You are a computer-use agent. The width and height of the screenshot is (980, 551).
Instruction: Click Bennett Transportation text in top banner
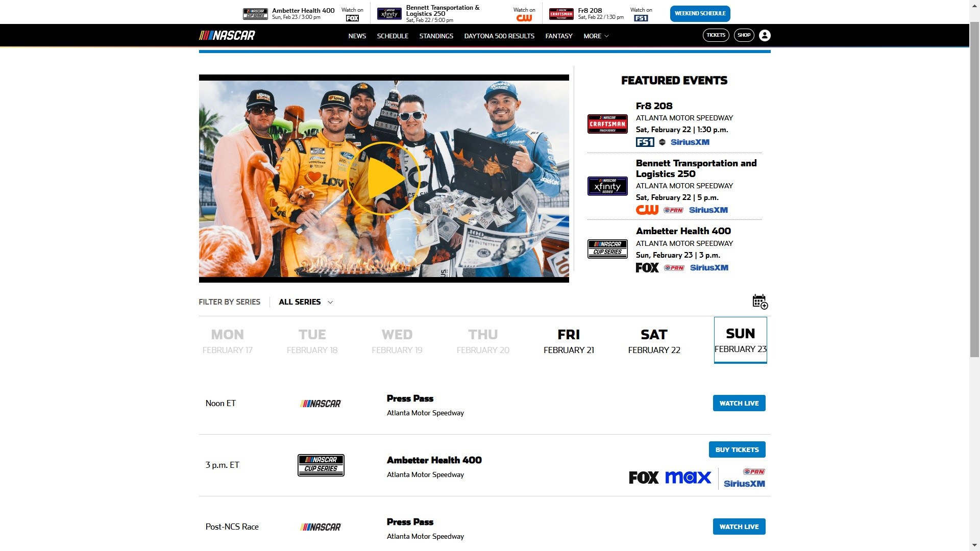[x=443, y=11]
